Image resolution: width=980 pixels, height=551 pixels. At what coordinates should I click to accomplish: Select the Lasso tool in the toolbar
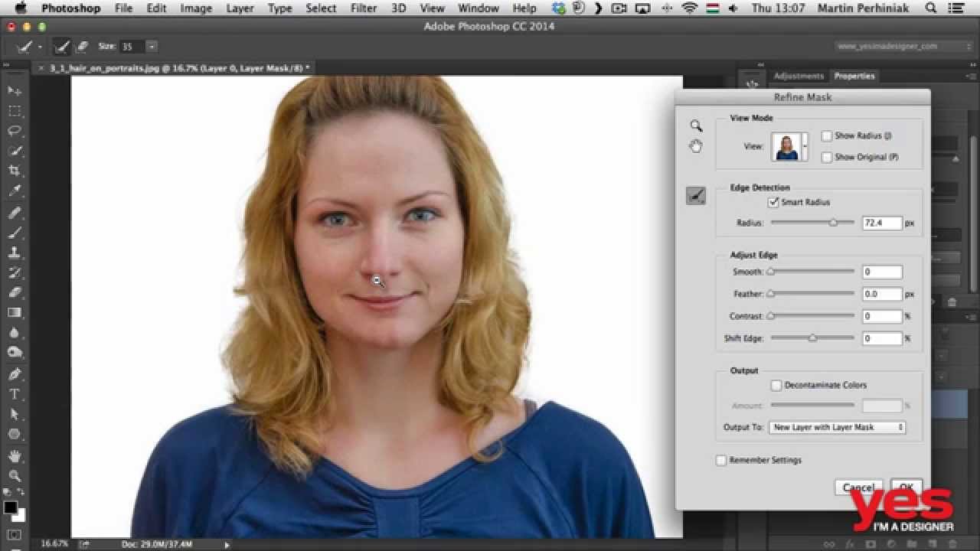tap(15, 131)
